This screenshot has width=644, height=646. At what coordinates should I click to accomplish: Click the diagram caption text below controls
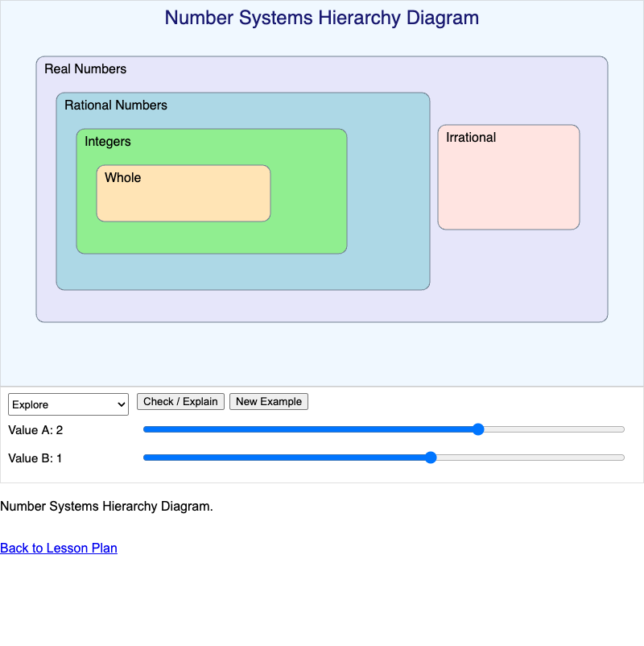(x=106, y=506)
